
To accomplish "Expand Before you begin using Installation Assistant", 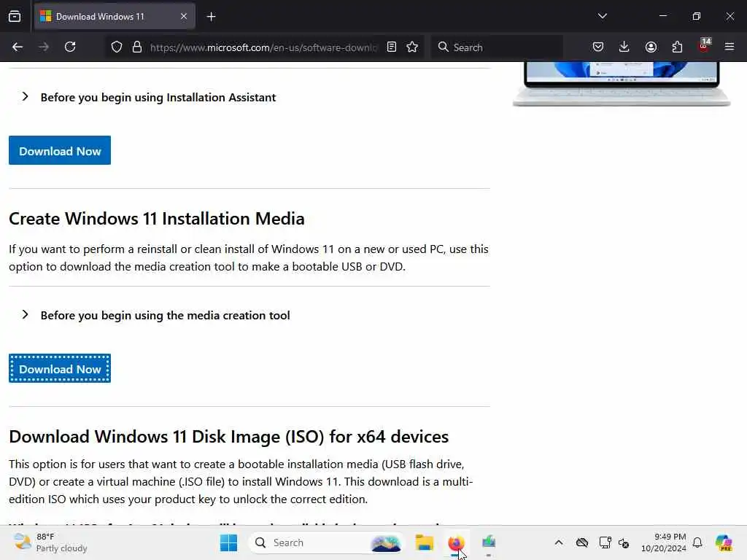I will click(149, 97).
